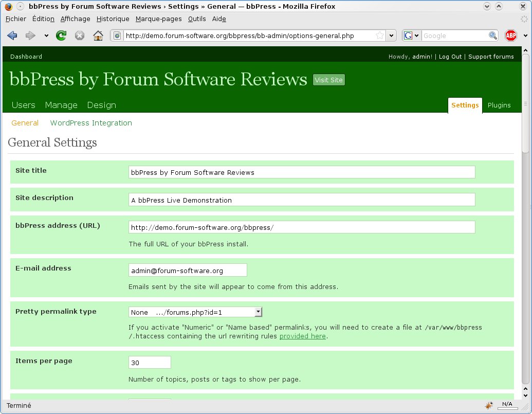The width and height of the screenshot is (532, 414).
Task: Open the Support forums link
Action: tap(491, 57)
